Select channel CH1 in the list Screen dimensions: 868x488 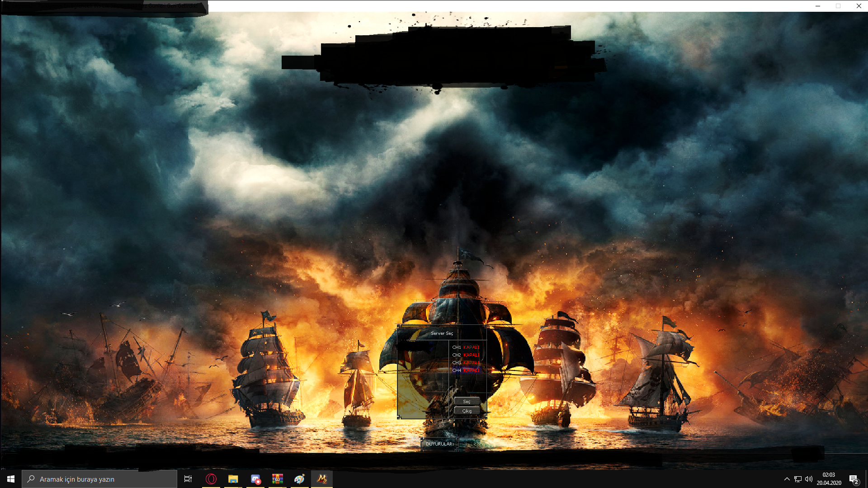[x=466, y=347]
